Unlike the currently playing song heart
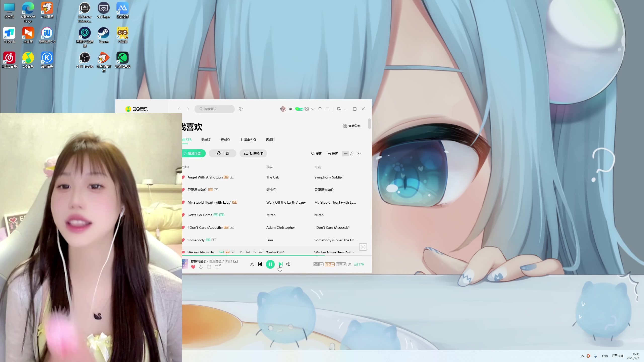The height and width of the screenshot is (362, 644). pyautogui.click(x=193, y=267)
